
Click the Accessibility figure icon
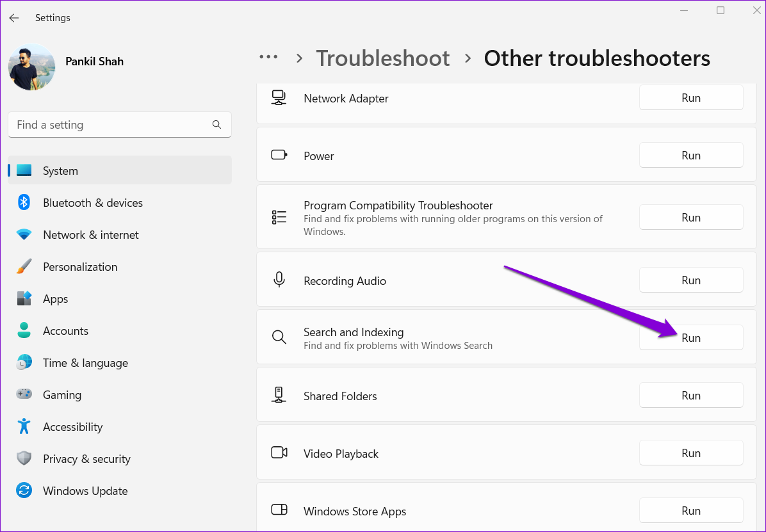click(x=24, y=427)
